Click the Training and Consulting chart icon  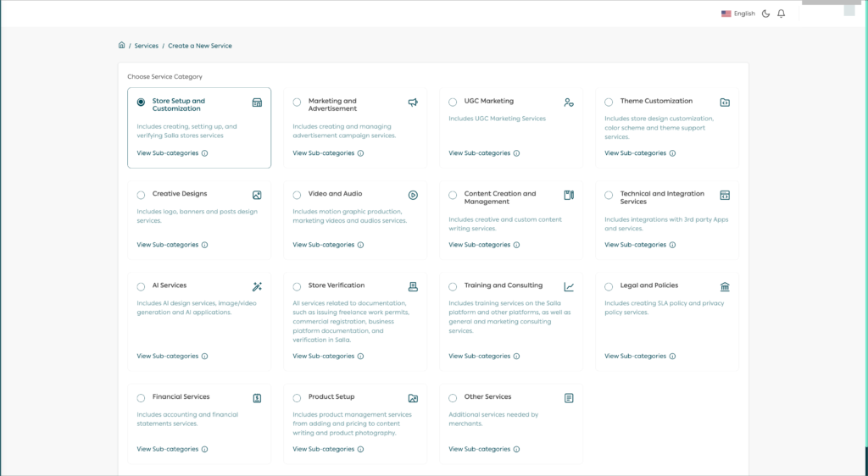(x=569, y=287)
